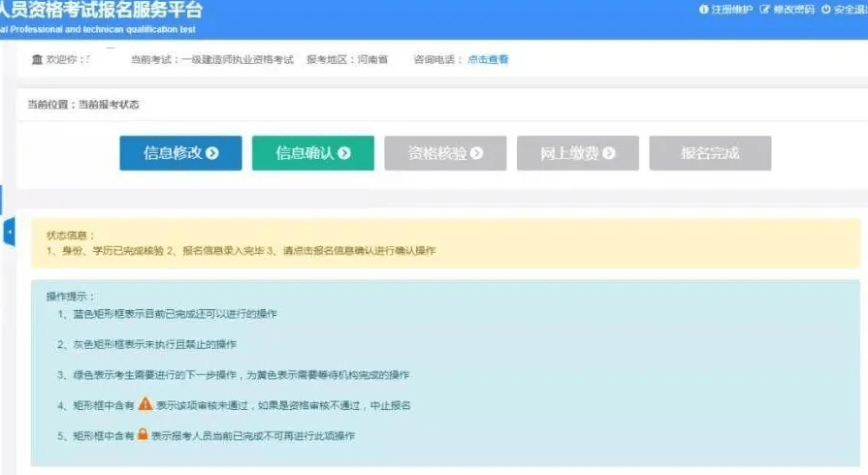868x475 pixels.
Task: Expand the blue sidebar collapse arrow tab
Action: click(9, 232)
